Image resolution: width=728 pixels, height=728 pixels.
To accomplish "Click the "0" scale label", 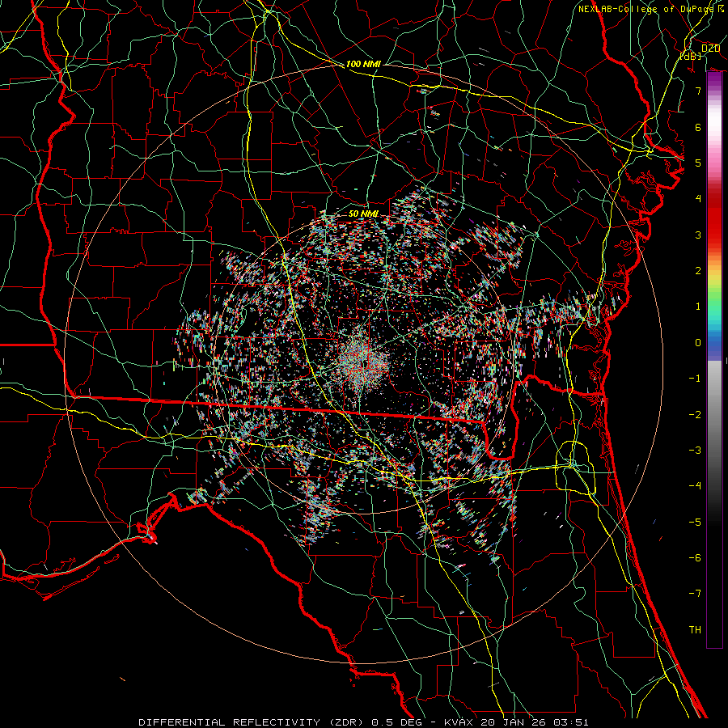I will tap(698, 343).
